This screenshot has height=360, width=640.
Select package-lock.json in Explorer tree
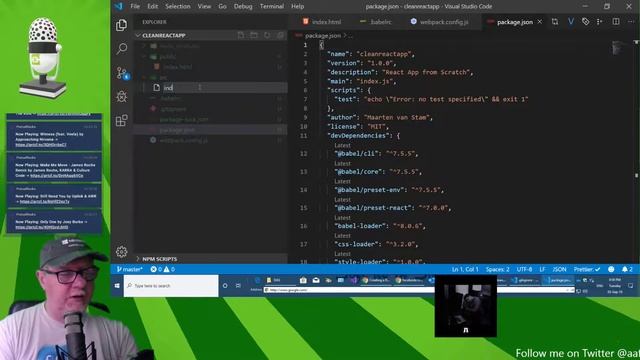point(211,119)
